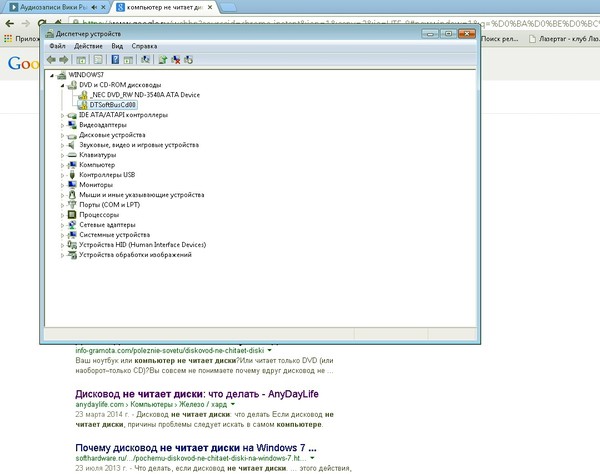
Task: Open the 'Поиск рел...' bookmark
Action: pyautogui.click(x=500, y=39)
